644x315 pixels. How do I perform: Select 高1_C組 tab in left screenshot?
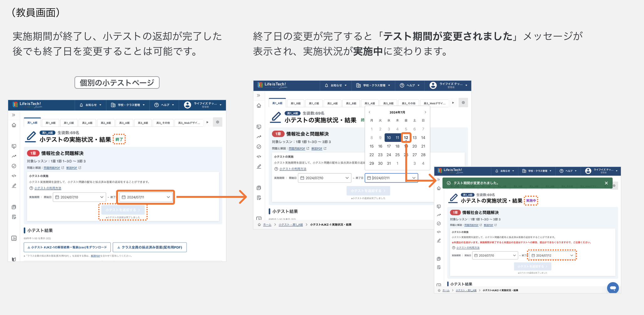coord(69,123)
